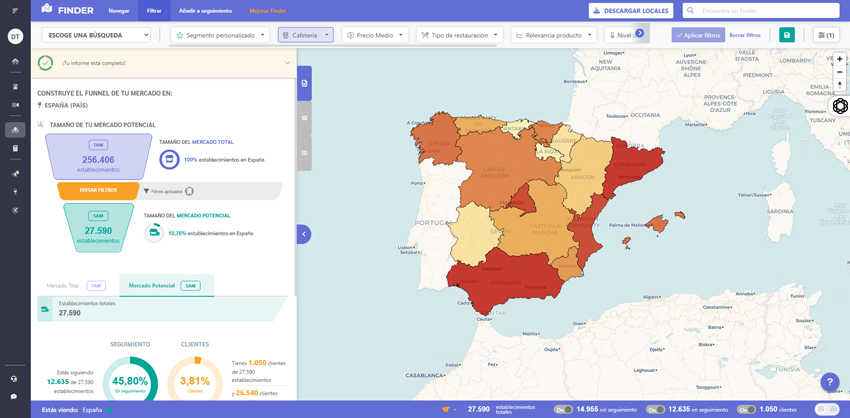
Task: Select the Galicia region on the map
Action: (x=435, y=141)
